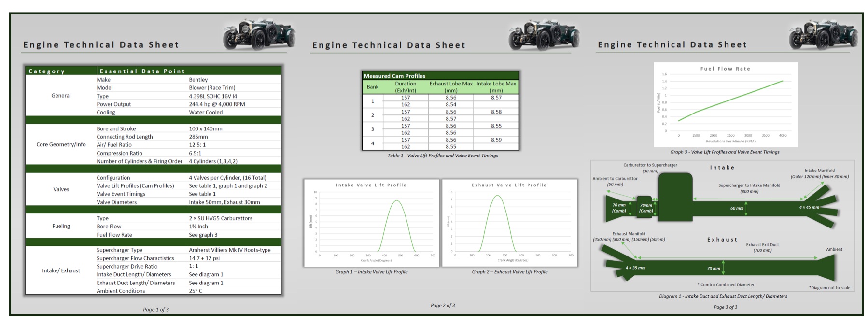Click the 'Valves' category cell

61,189
